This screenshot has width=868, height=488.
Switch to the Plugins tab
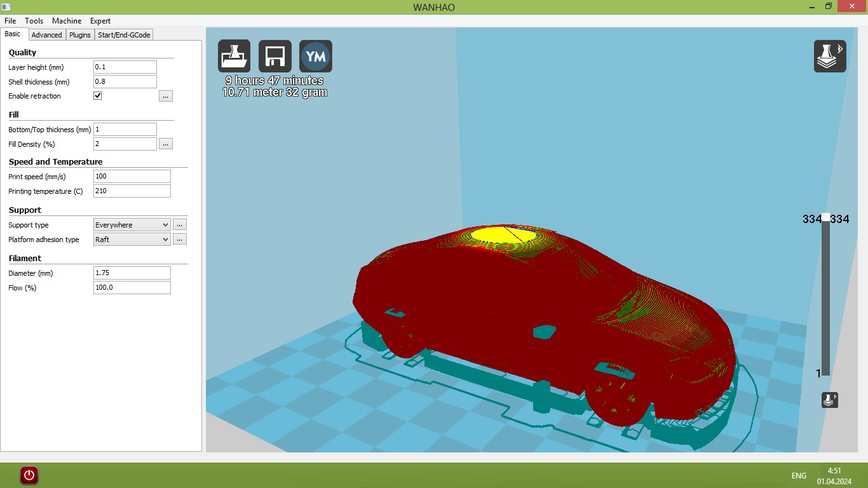(80, 35)
